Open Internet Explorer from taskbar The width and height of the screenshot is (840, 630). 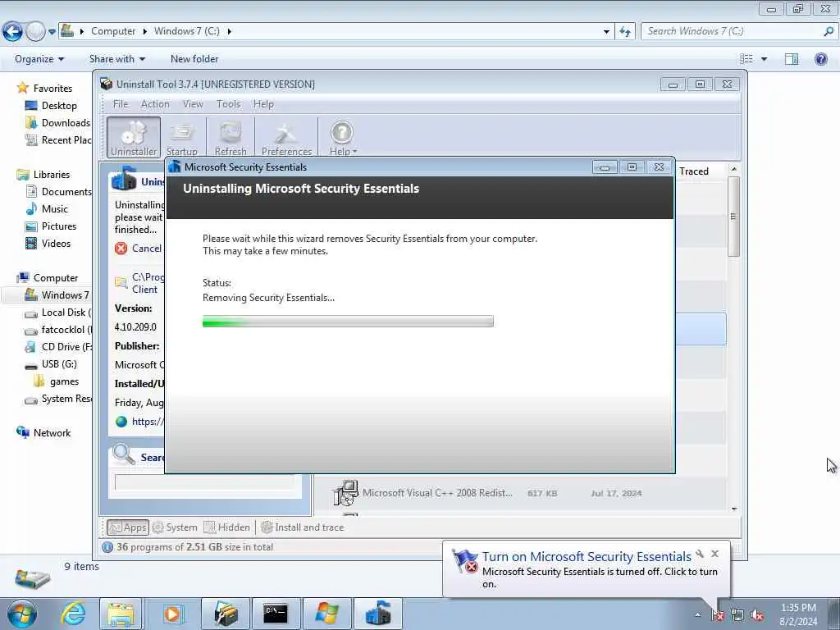point(72,614)
